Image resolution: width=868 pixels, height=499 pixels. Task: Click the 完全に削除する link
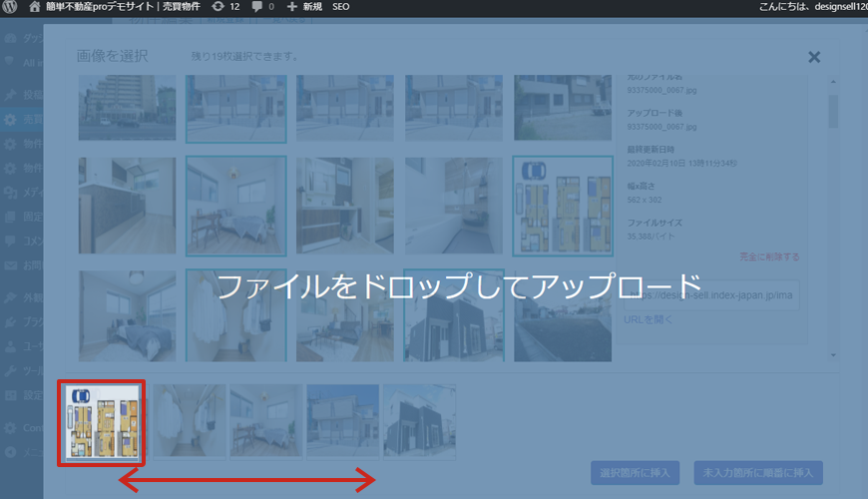(769, 256)
